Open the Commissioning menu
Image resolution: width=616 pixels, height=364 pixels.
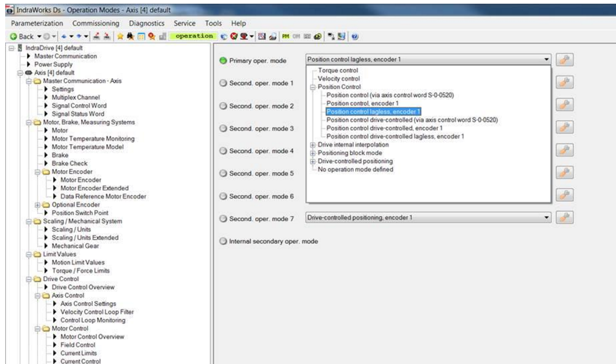(x=96, y=23)
